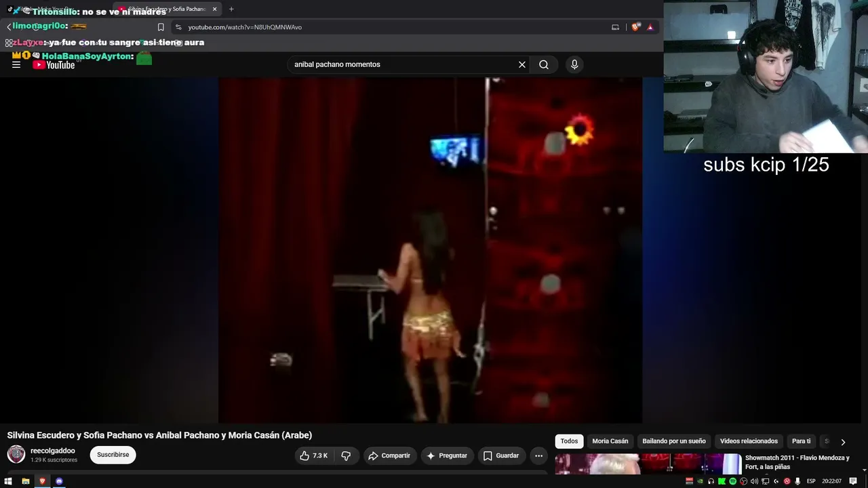Open File Explorer from the taskbar
This screenshot has height=488, width=868.
[26, 481]
